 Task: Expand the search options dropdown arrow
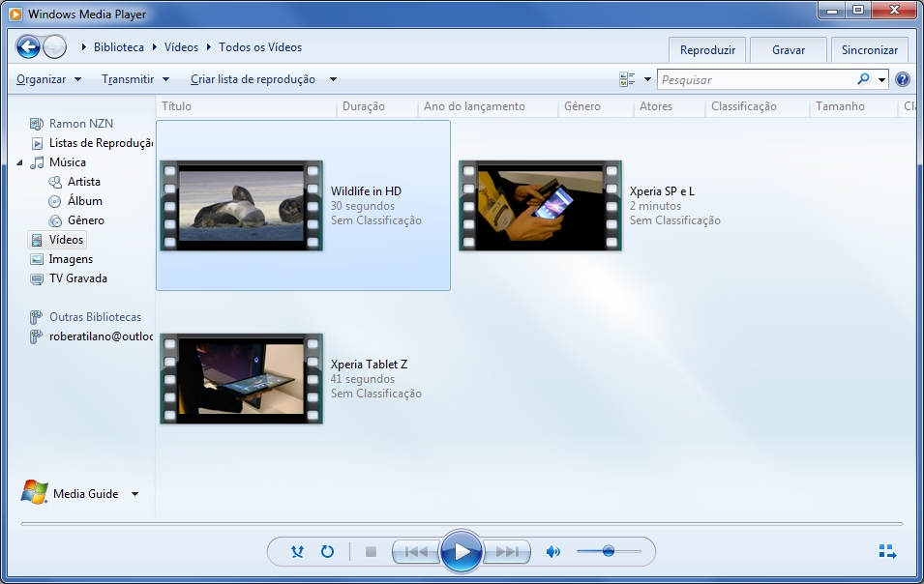coord(882,79)
